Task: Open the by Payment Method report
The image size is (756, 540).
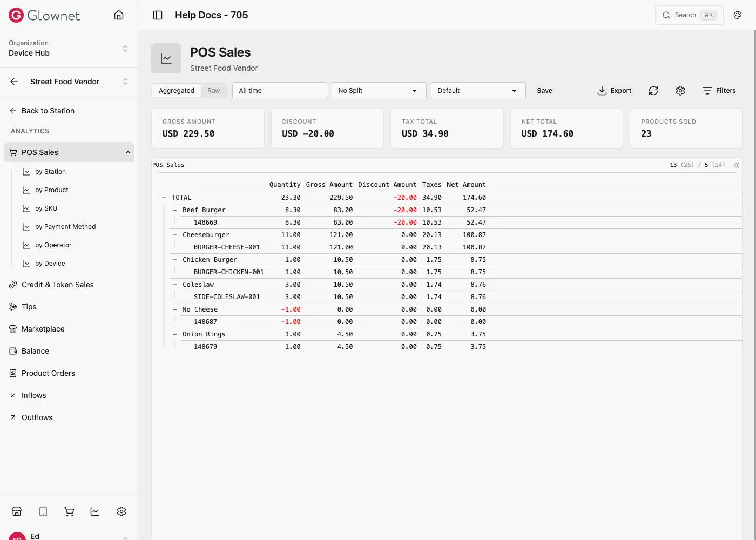Action: pos(65,227)
